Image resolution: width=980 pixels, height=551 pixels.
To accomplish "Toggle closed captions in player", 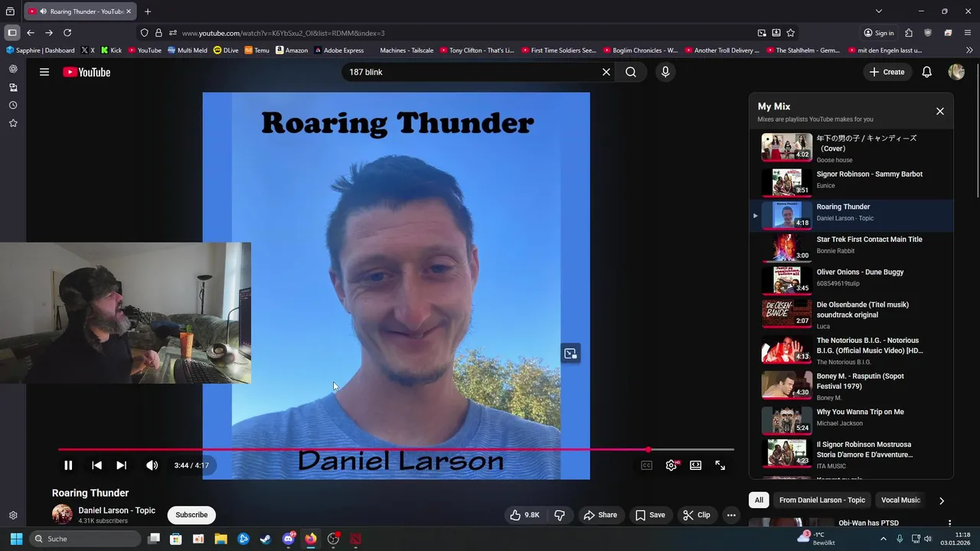I will [646, 465].
